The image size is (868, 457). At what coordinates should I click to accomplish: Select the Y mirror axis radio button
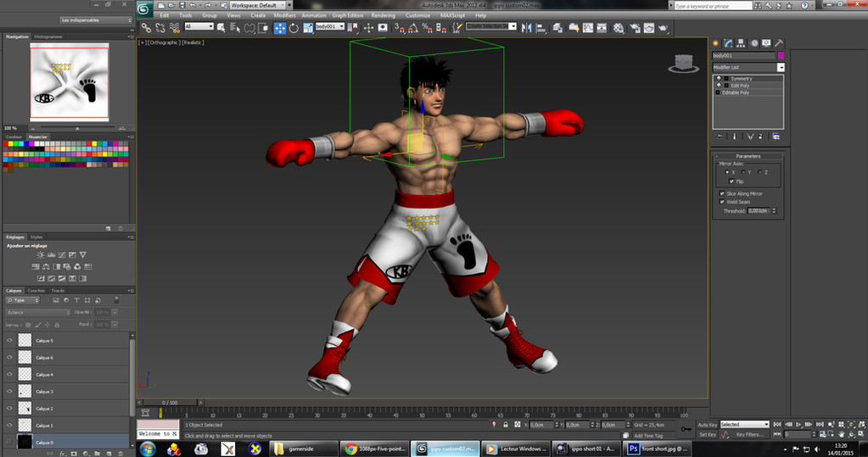click(743, 172)
